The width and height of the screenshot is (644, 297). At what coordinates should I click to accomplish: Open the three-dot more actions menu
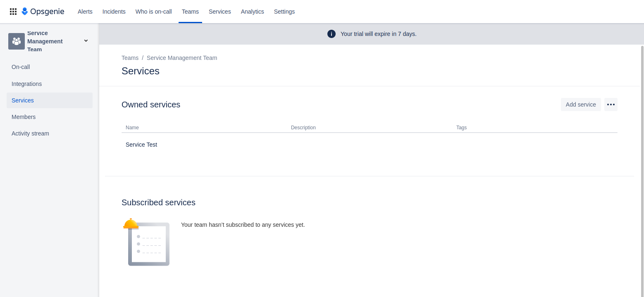611,105
